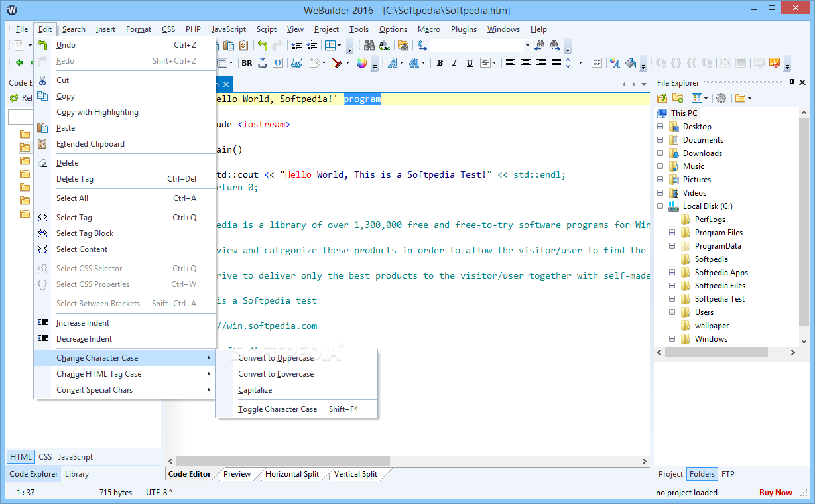Open the search box dropdown arrow
Screen dimensions: 815x504
[x=527, y=46]
